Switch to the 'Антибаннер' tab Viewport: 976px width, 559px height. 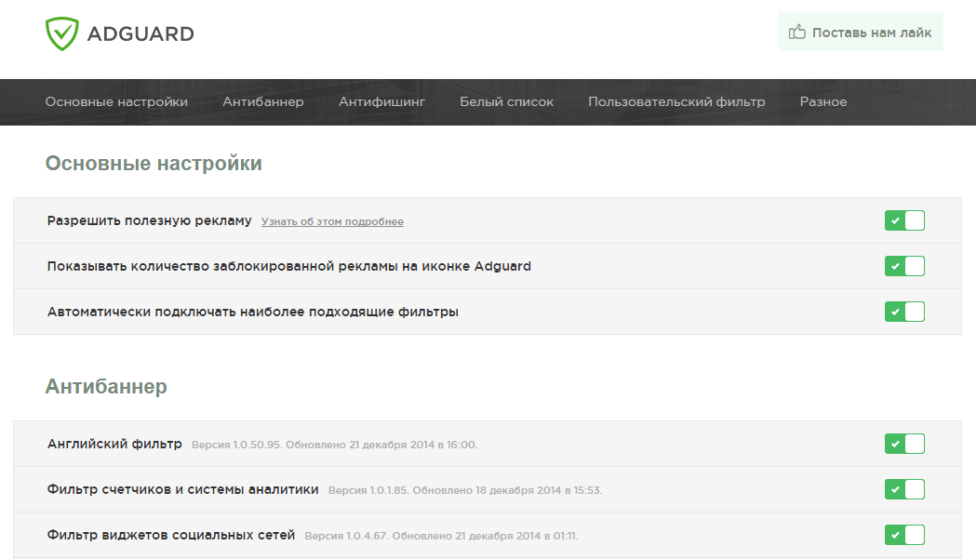click(x=263, y=101)
